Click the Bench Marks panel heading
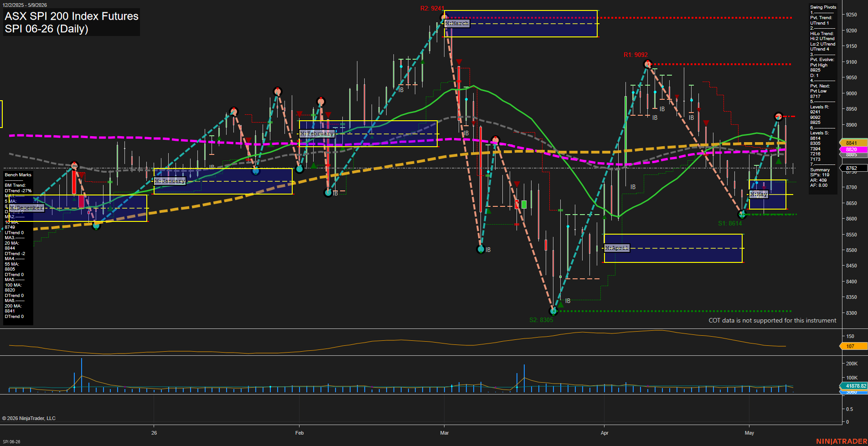Screen dimensions: 868x446 (18, 175)
